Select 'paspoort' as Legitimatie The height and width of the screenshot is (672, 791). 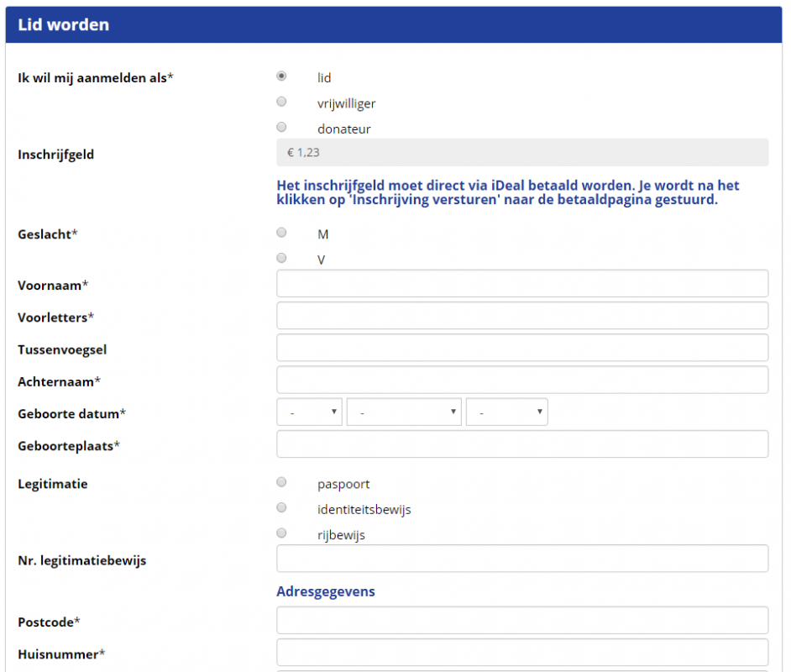(x=281, y=482)
